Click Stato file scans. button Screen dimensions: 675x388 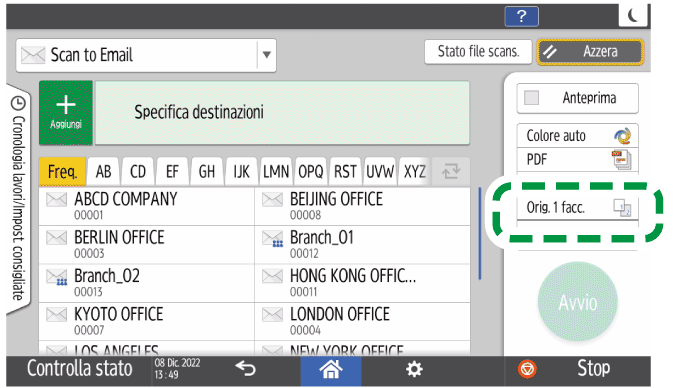(478, 52)
